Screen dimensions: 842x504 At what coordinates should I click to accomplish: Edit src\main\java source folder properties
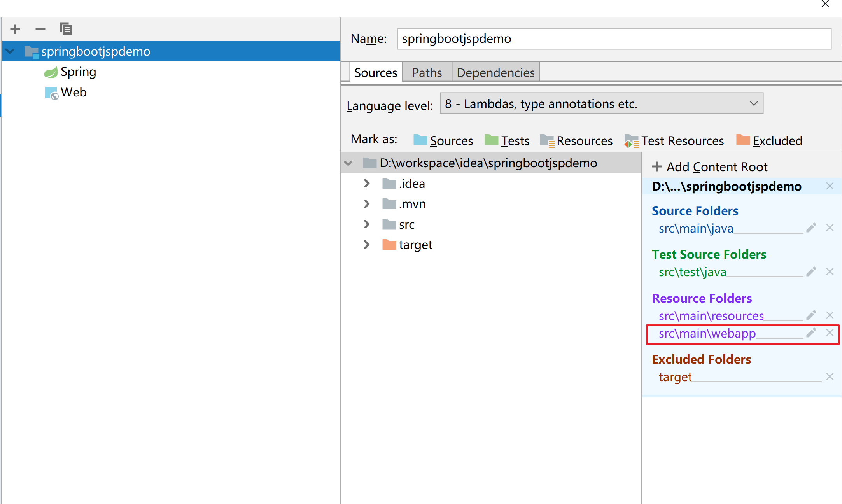[x=811, y=228]
